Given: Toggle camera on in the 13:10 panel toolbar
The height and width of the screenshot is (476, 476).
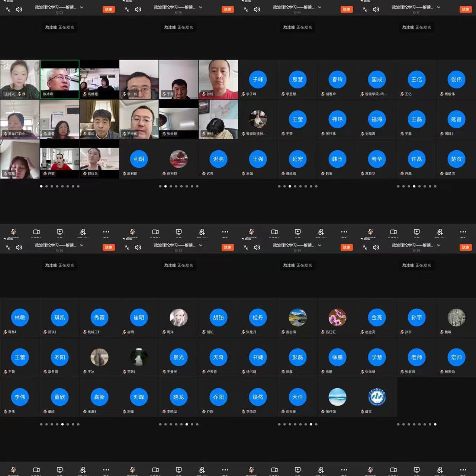Looking at the screenshot, I should pyautogui.click(x=155, y=232).
